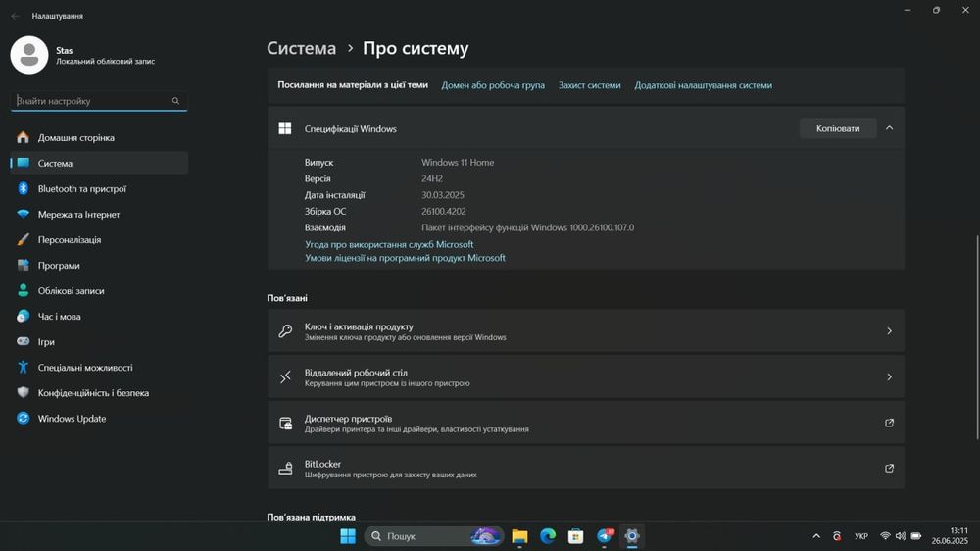Open BitLocker settings
Viewport: 980px width, 551px height.
coord(586,469)
